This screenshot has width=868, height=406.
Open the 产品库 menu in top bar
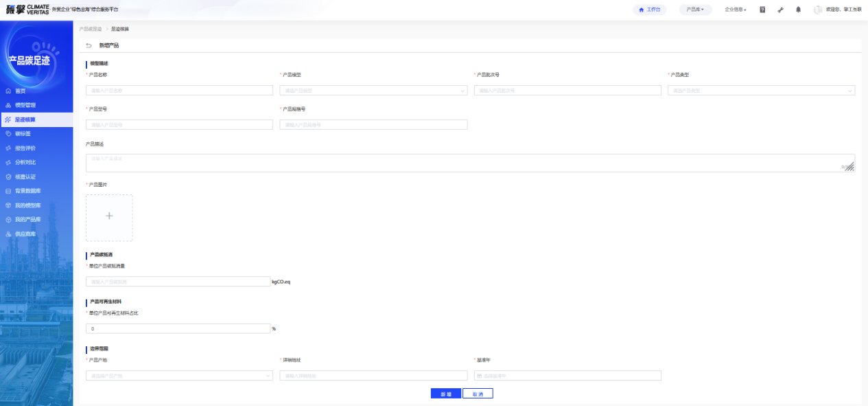tap(695, 10)
